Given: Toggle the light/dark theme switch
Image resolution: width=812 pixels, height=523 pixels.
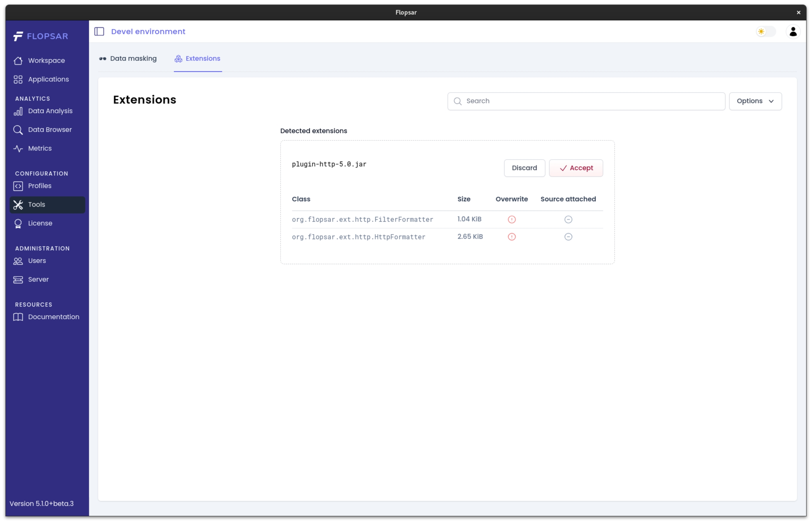Looking at the screenshot, I should point(765,31).
